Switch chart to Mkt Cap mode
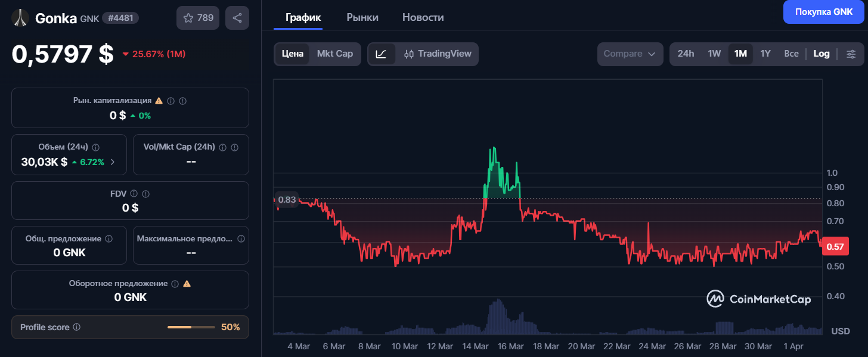The image size is (868, 357). [x=334, y=54]
